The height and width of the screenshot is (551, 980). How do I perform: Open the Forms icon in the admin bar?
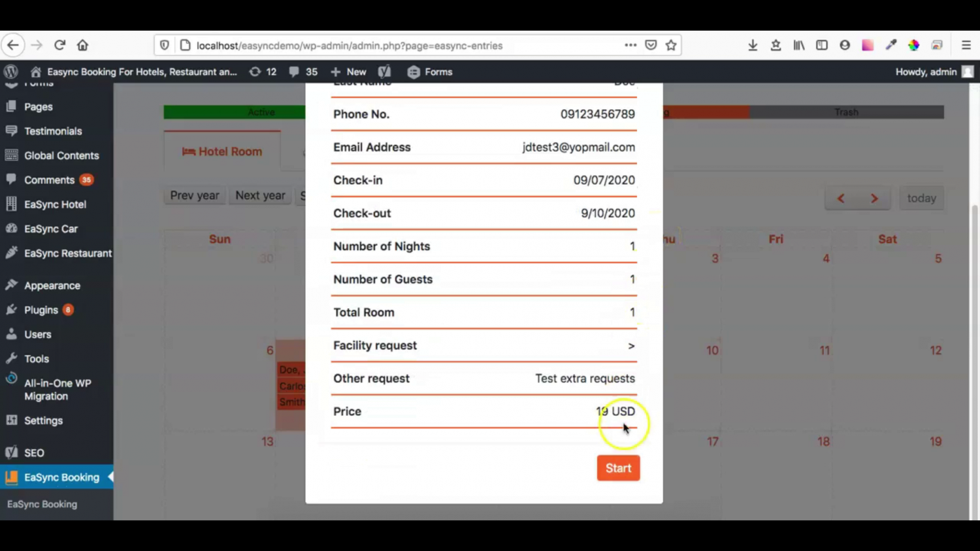coord(429,72)
